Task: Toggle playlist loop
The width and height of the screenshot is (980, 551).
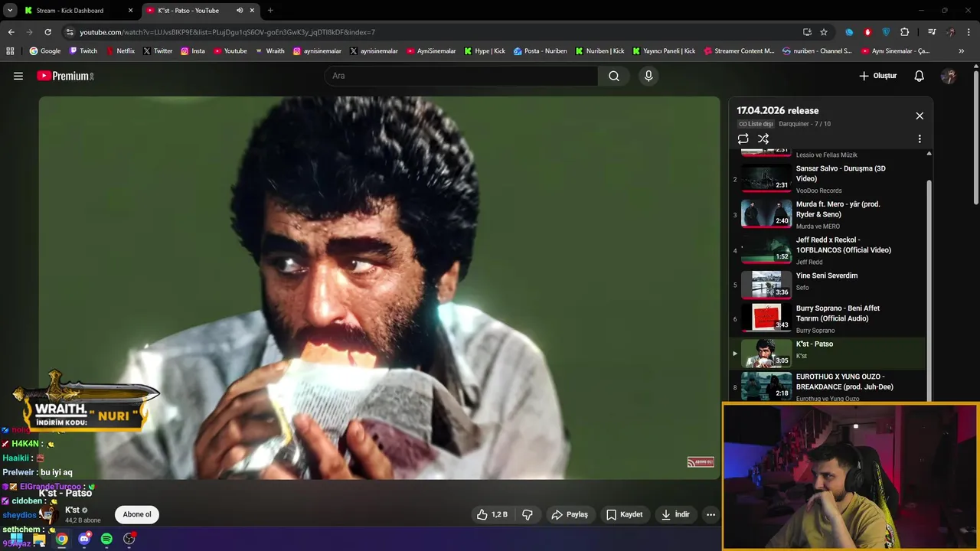Action: pos(743,139)
